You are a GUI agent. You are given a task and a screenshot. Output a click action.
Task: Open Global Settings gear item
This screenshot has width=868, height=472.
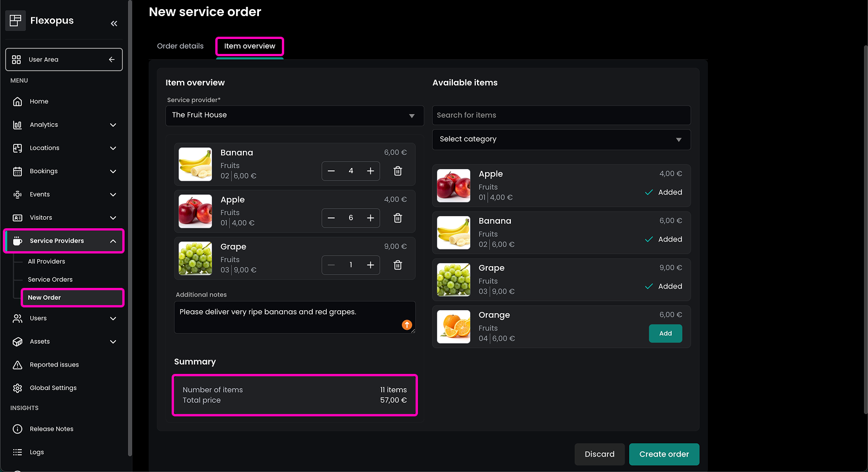(53, 388)
